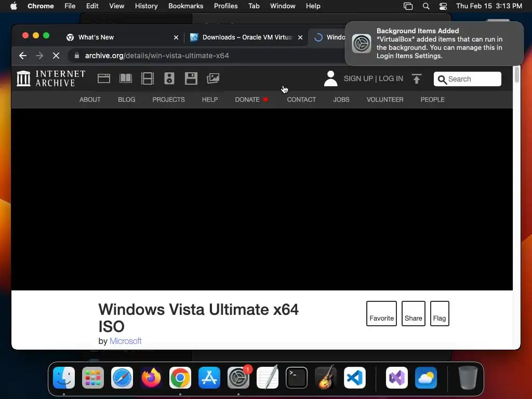Click Google Chrome icon in the Dock
The height and width of the screenshot is (399, 532).
pyautogui.click(x=180, y=378)
